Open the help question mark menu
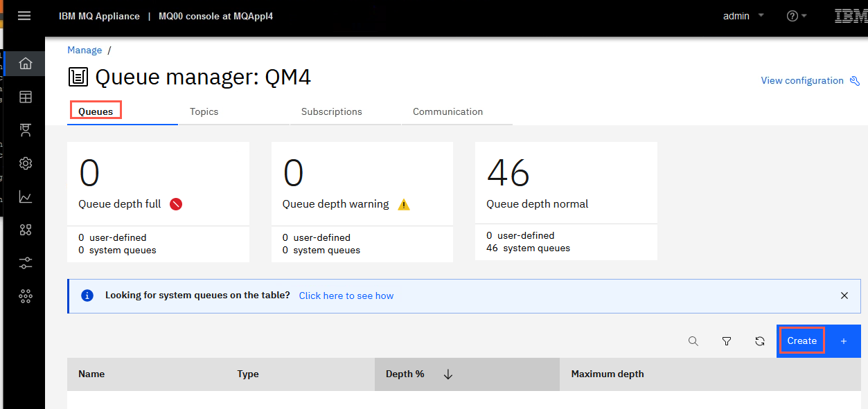 coord(797,16)
